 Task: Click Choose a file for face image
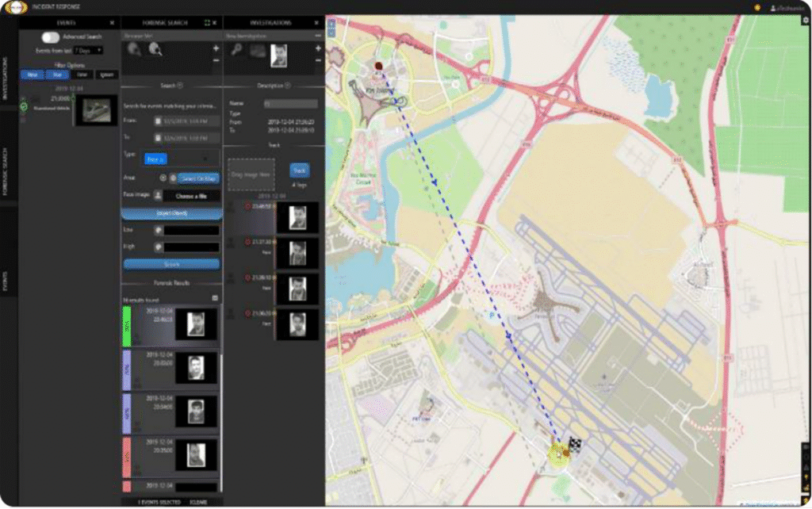tap(191, 195)
